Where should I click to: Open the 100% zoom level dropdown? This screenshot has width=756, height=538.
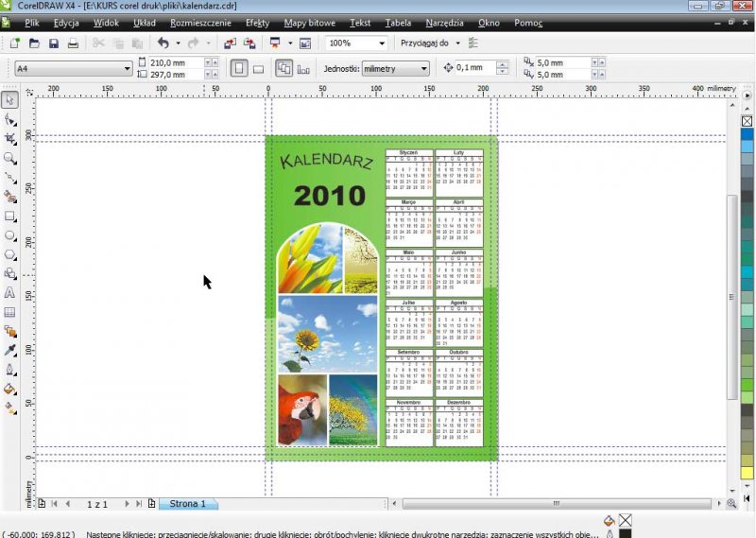click(x=382, y=43)
